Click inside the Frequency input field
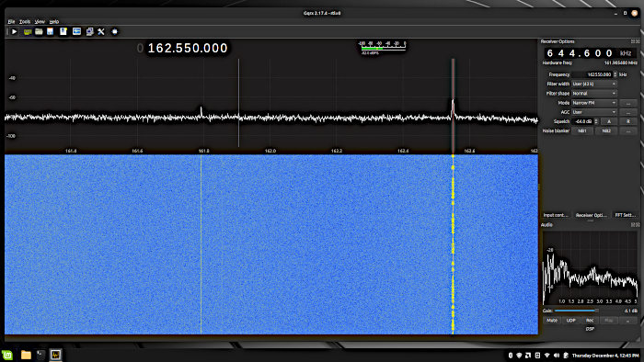 pos(592,74)
